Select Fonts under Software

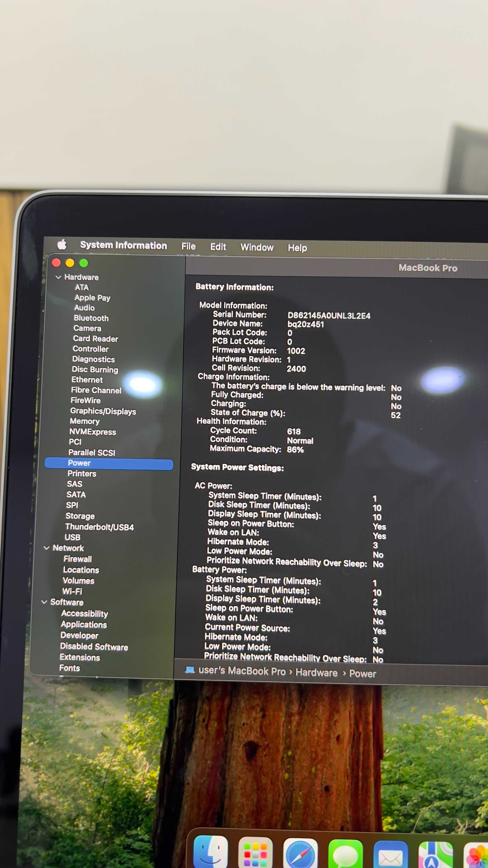pos(70,668)
